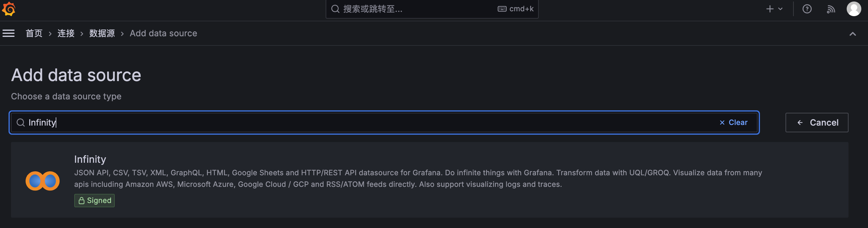Click the global 搜索或跳转至 search box
This screenshot has height=228, width=868.
432,9
